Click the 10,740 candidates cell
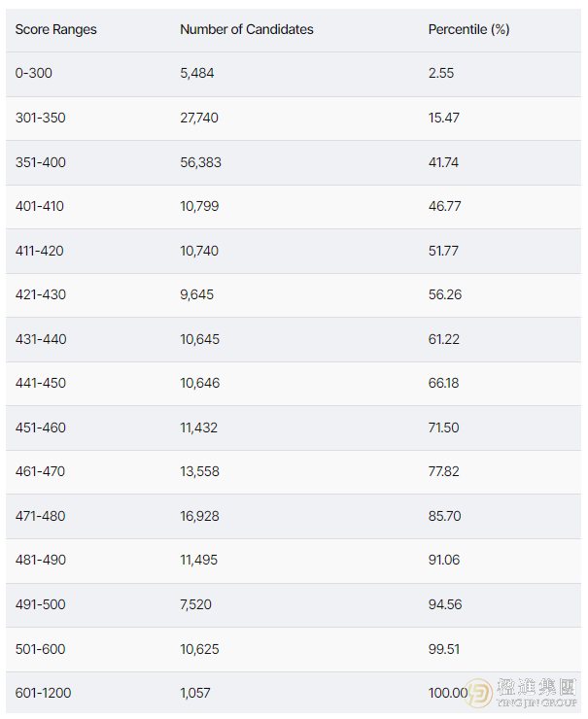The image size is (588, 719). click(x=199, y=251)
